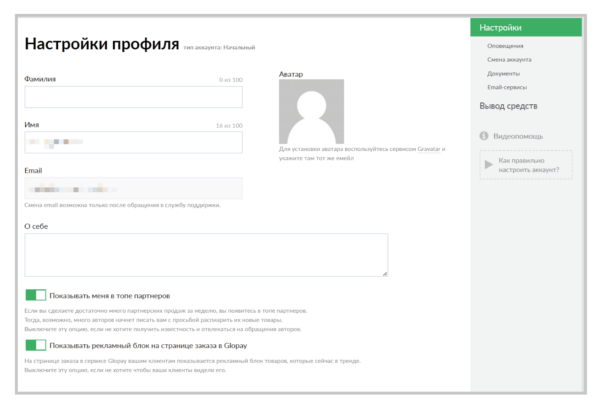
Task: Open Документы in the sidebar
Action: coord(503,73)
